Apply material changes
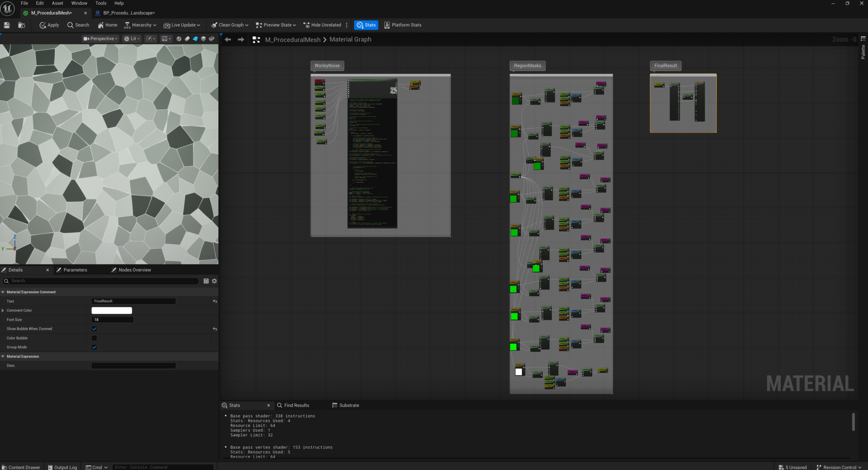This screenshot has height=470, width=868. click(49, 25)
